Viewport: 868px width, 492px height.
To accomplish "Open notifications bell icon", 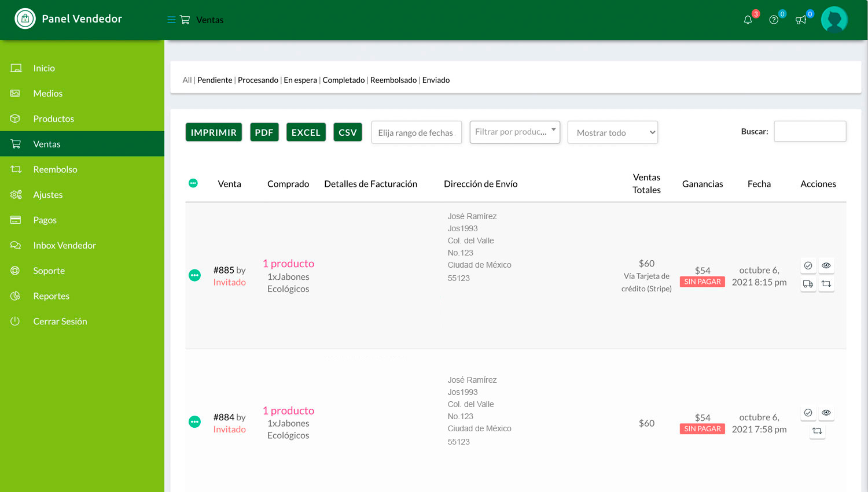I will pos(748,20).
